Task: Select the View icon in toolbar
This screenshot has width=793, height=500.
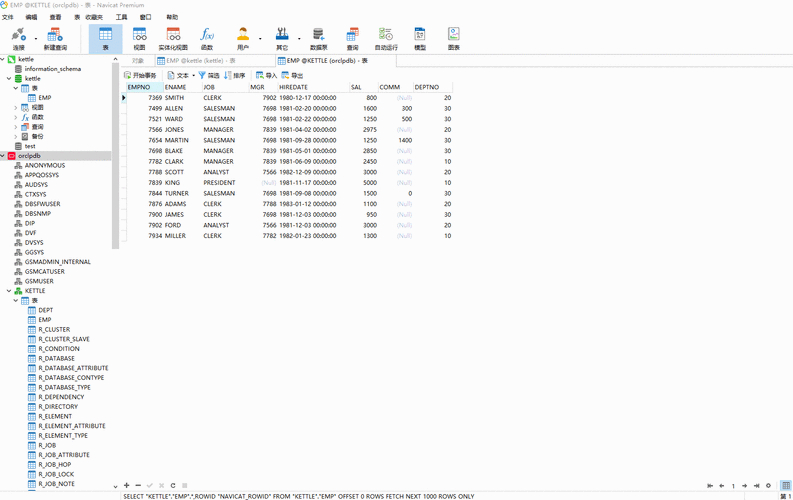Action: [139, 39]
